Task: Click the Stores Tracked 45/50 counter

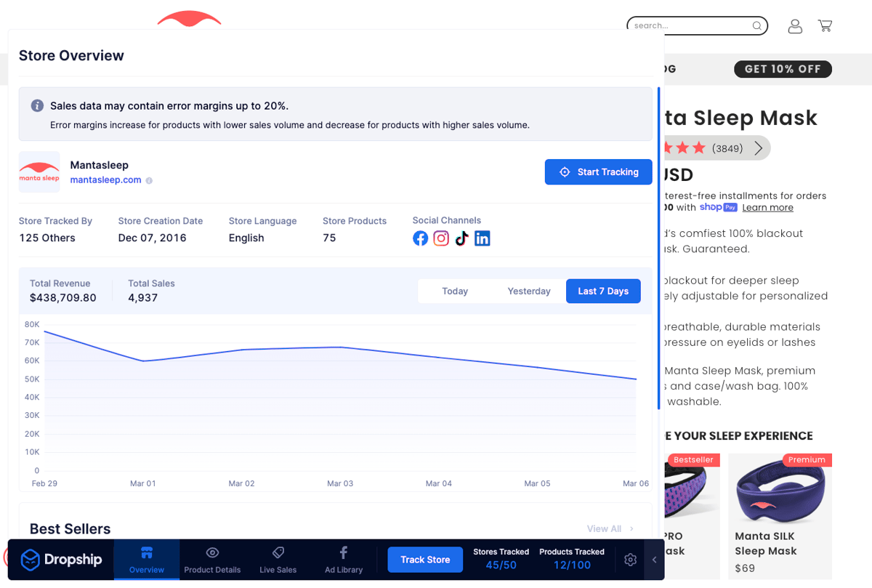Action: tap(501, 559)
